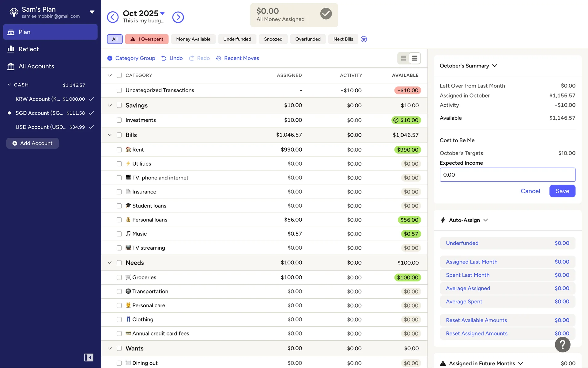Open Reflect in the sidebar
This screenshot has width=588, height=368.
click(28, 49)
